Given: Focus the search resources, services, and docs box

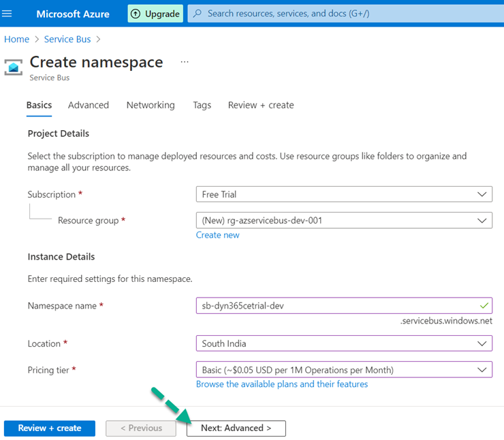Looking at the screenshot, I should tap(346, 14).
